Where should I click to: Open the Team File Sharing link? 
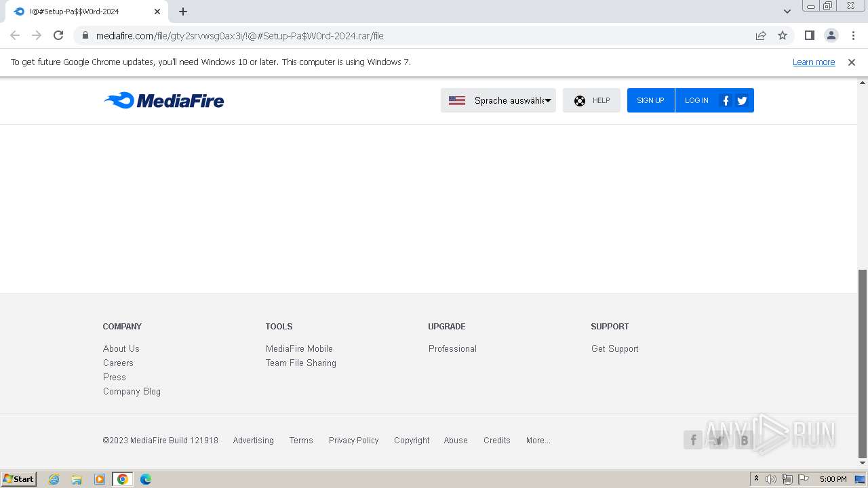click(x=301, y=363)
